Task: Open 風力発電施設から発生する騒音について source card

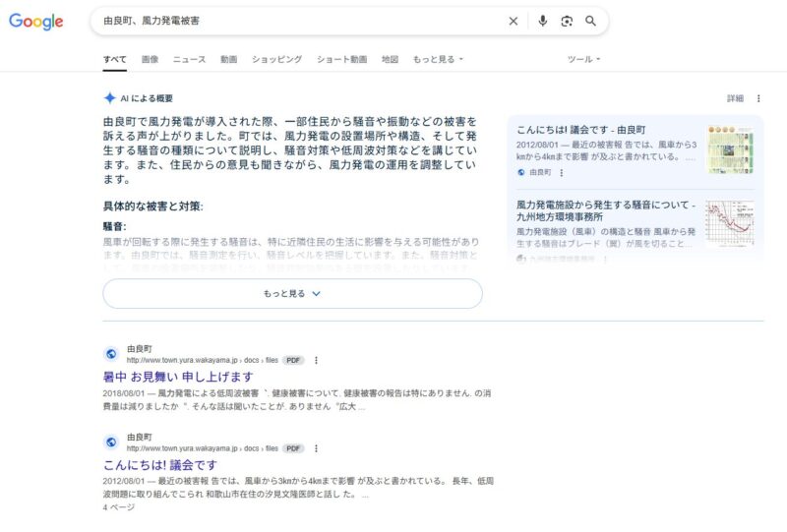Action: click(x=606, y=210)
